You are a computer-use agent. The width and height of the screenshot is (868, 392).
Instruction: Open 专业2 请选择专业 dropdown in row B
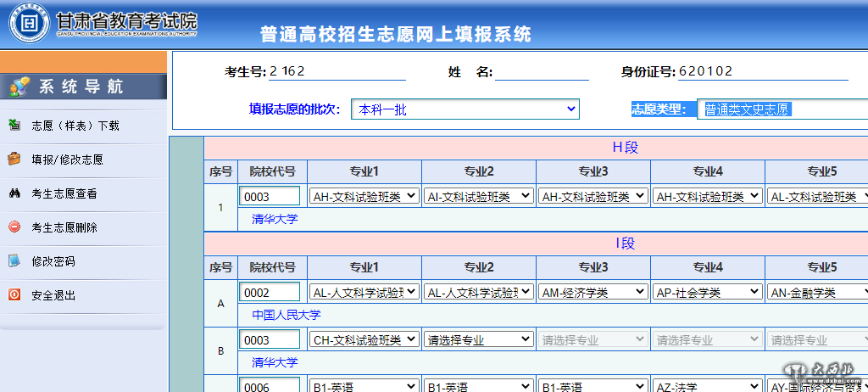tap(479, 339)
